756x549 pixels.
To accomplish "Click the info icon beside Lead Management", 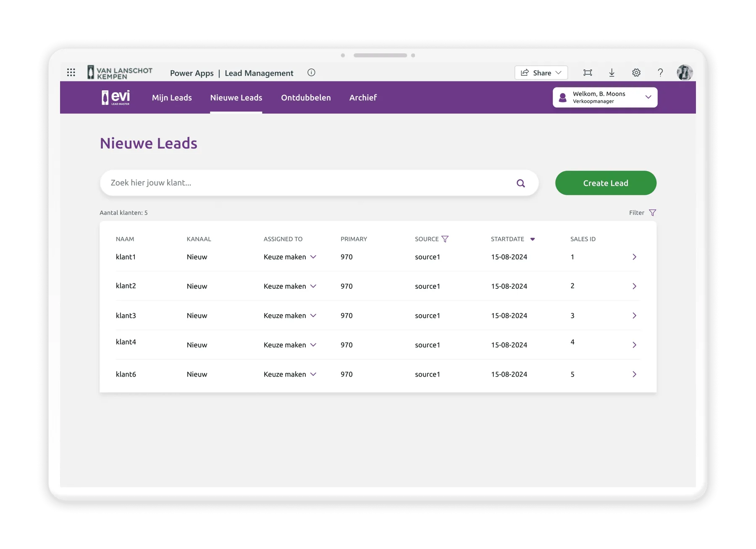I will [311, 73].
